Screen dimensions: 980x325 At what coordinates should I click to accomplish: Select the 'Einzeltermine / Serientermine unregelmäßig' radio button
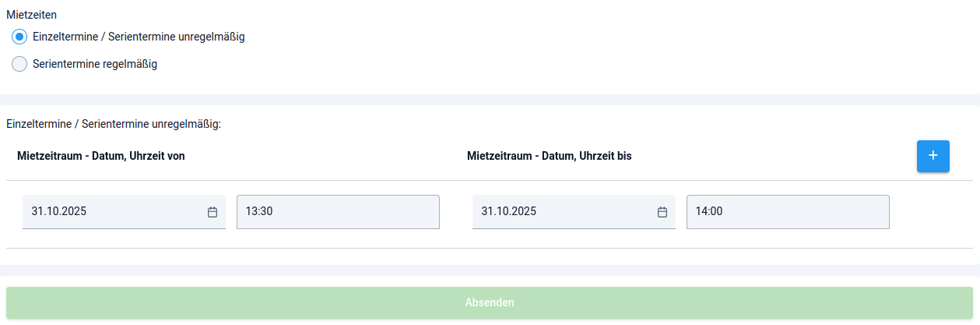pos(19,37)
